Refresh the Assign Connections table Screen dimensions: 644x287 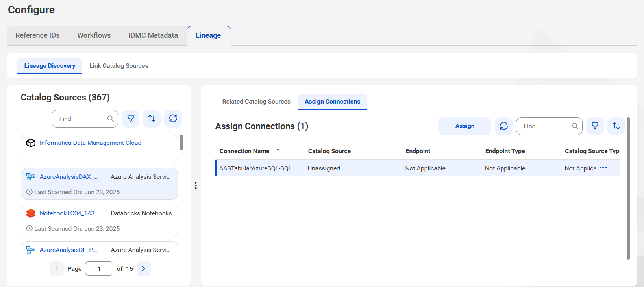tap(504, 126)
